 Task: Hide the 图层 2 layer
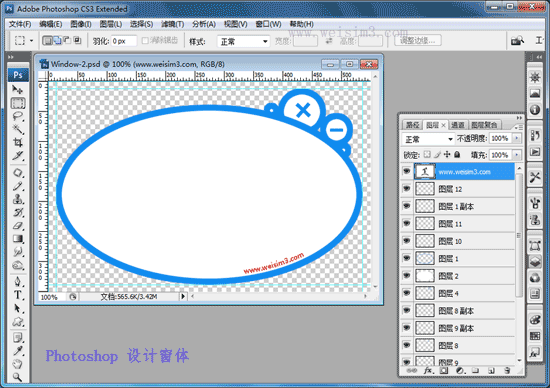pos(407,276)
